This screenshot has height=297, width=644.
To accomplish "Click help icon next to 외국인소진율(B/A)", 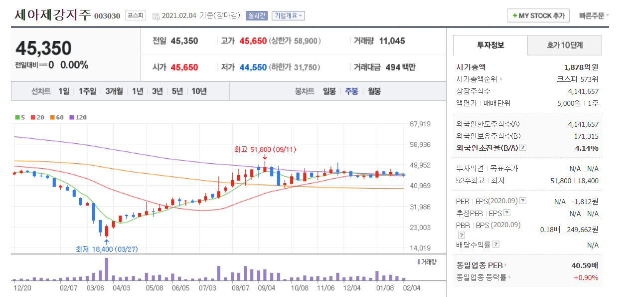I will click(x=523, y=148).
